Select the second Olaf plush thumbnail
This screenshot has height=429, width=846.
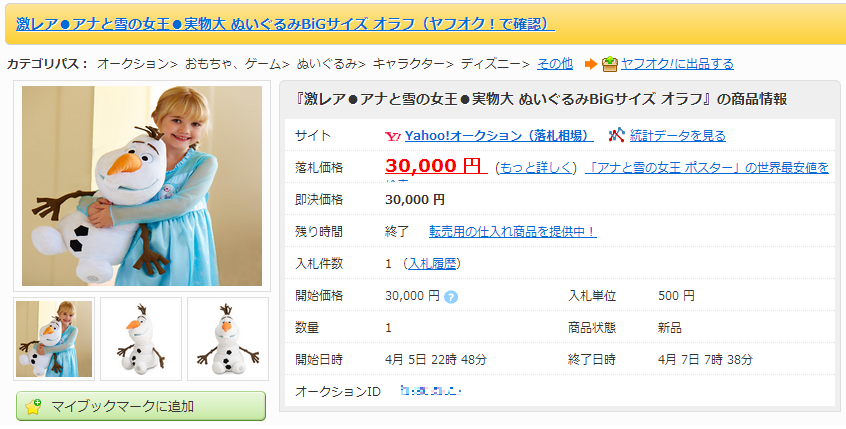click(141, 339)
